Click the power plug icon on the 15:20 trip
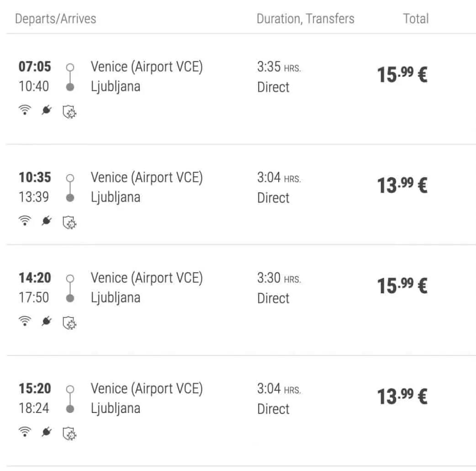 click(46, 432)
